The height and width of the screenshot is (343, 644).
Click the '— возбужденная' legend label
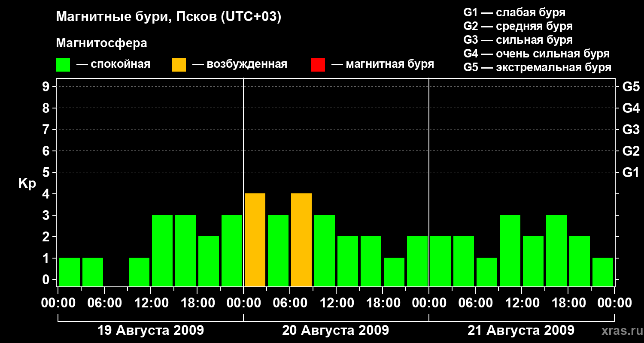pos(240,64)
